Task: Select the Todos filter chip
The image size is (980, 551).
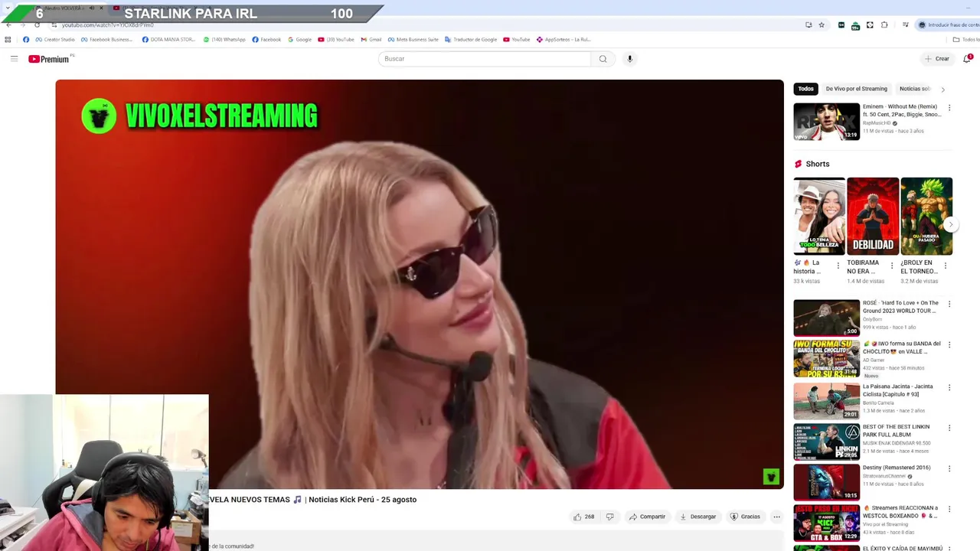Action: [x=805, y=89]
